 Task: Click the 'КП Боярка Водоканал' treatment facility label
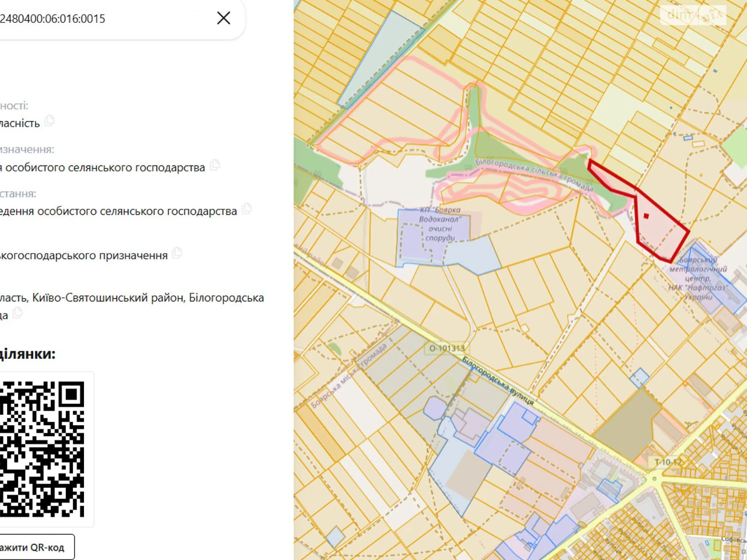coord(440,224)
